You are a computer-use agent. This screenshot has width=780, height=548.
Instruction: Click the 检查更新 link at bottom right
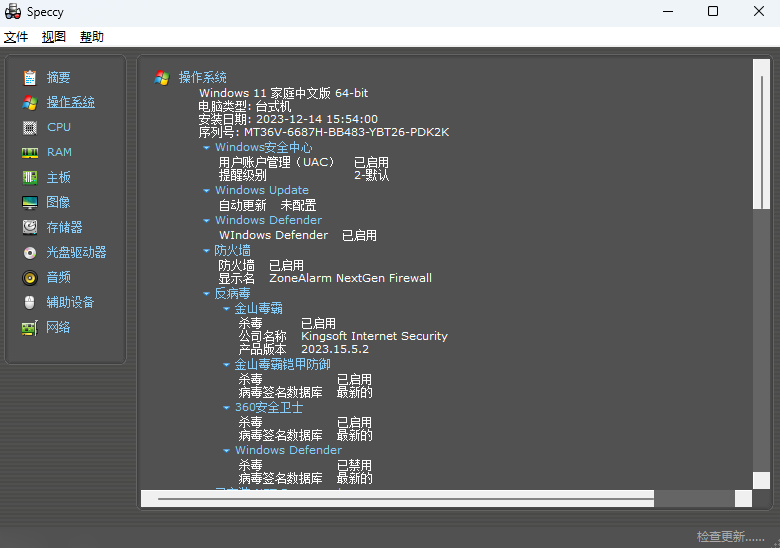pos(730,537)
